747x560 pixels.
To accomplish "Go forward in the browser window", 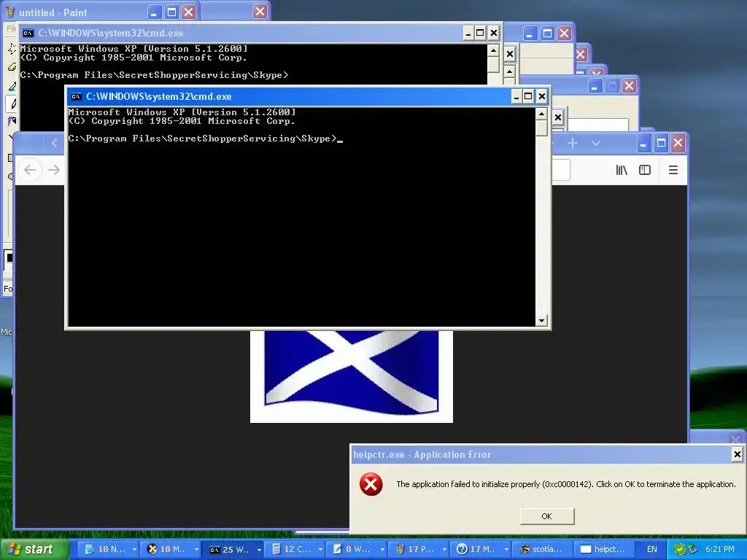I will (x=54, y=170).
